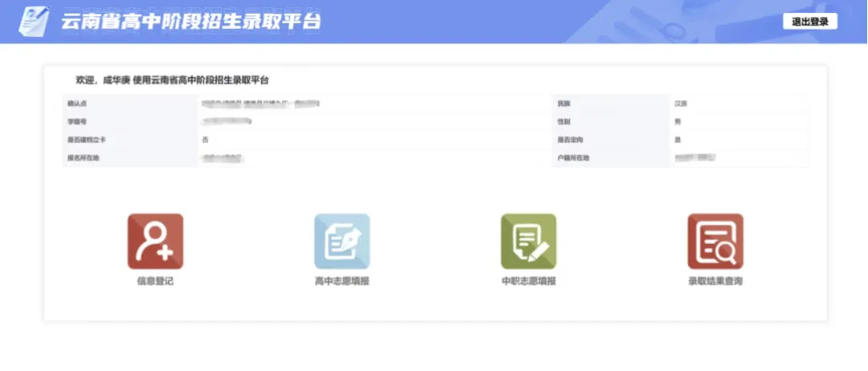
Task: Click the 性别 field label
Action: point(563,121)
